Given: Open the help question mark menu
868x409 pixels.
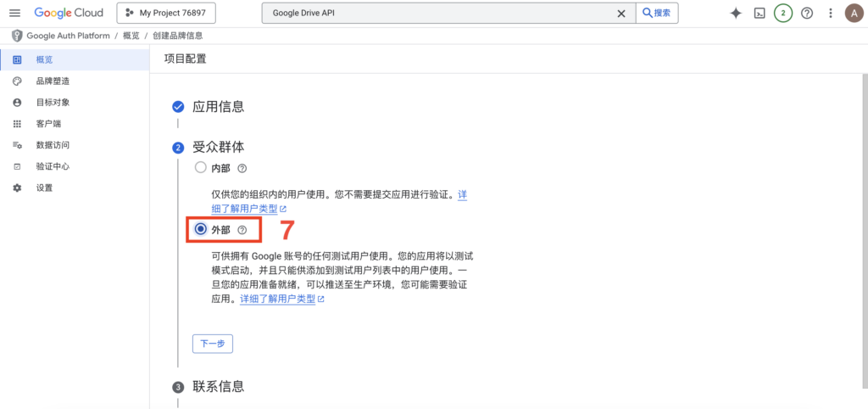Looking at the screenshot, I should click(x=807, y=14).
